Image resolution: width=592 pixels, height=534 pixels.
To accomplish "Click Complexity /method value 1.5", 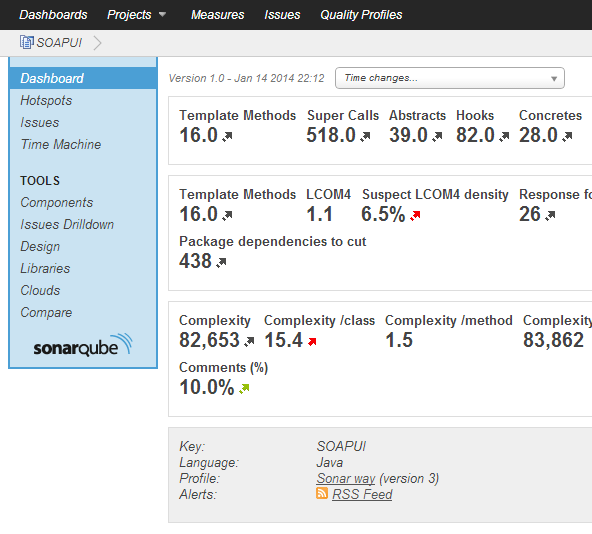I will pyautogui.click(x=399, y=340).
